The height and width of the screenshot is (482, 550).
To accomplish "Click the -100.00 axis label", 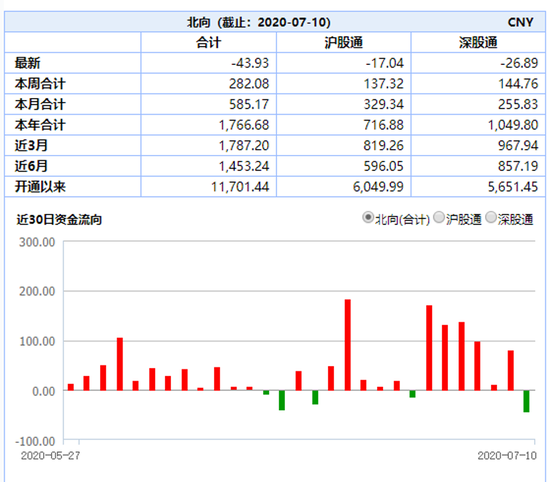I will 35,441.
